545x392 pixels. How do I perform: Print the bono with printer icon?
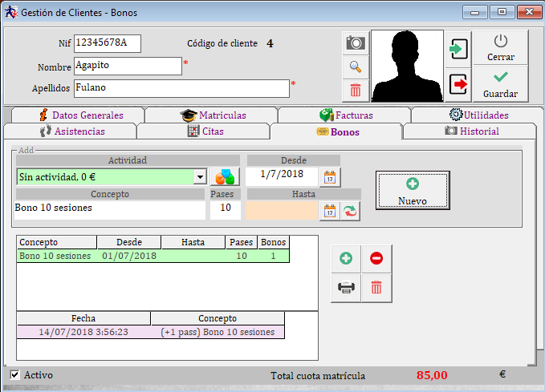(346, 288)
